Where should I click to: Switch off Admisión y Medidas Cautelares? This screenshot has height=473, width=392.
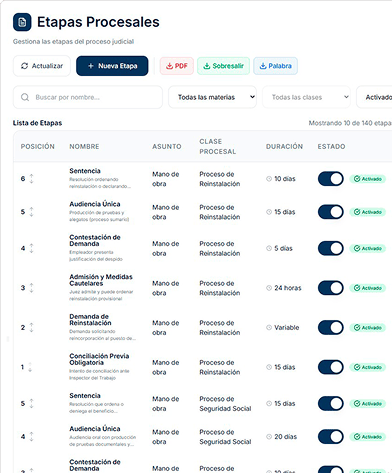click(x=331, y=288)
